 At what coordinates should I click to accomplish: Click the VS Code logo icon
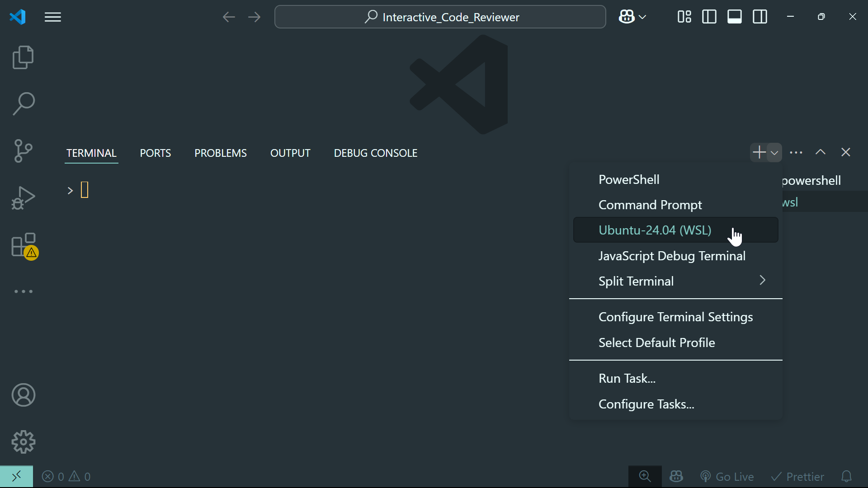[18, 17]
